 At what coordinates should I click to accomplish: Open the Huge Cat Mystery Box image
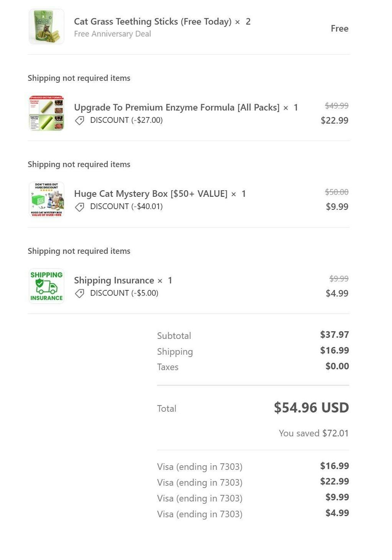click(x=46, y=199)
